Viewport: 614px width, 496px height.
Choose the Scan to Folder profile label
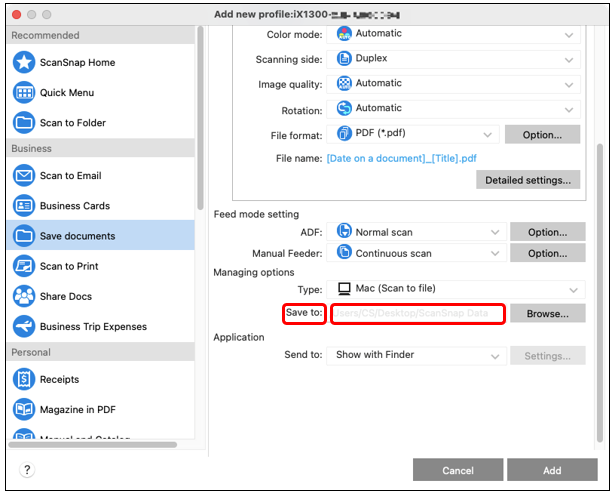(73, 123)
